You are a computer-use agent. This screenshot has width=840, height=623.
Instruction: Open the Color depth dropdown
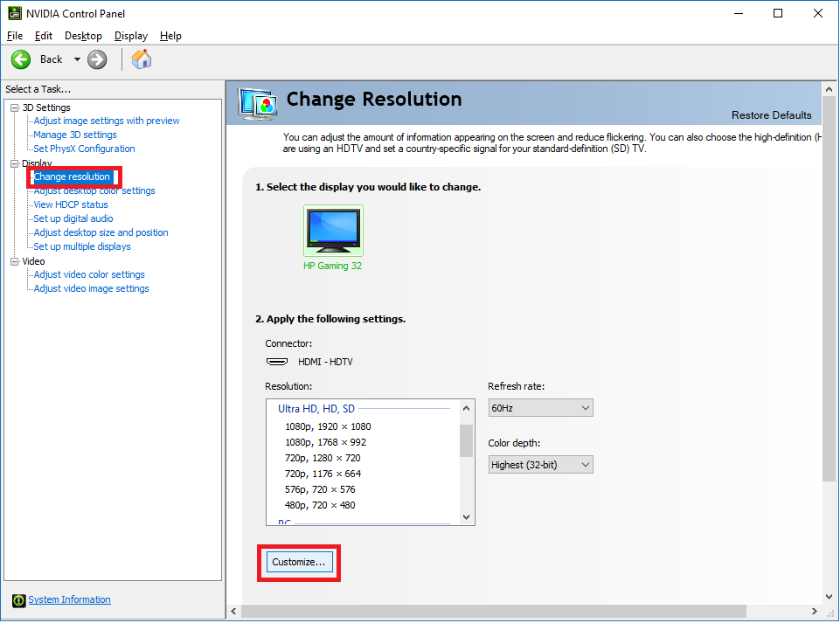click(540, 465)
